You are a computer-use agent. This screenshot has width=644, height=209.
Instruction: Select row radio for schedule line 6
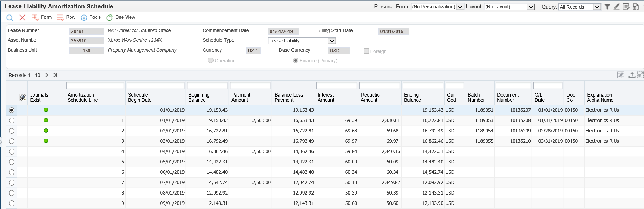[12, 172]
